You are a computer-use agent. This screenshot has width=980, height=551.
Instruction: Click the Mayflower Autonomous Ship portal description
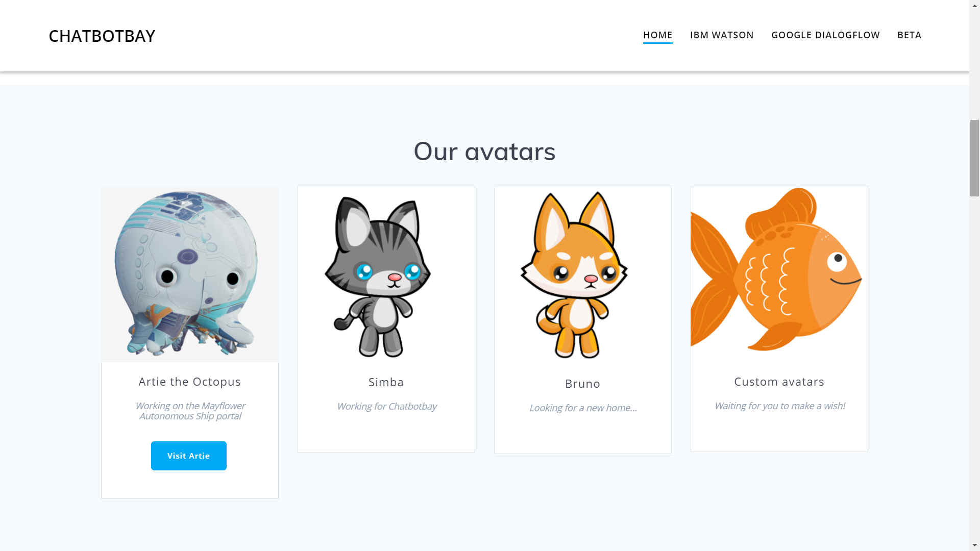(190, 411)
